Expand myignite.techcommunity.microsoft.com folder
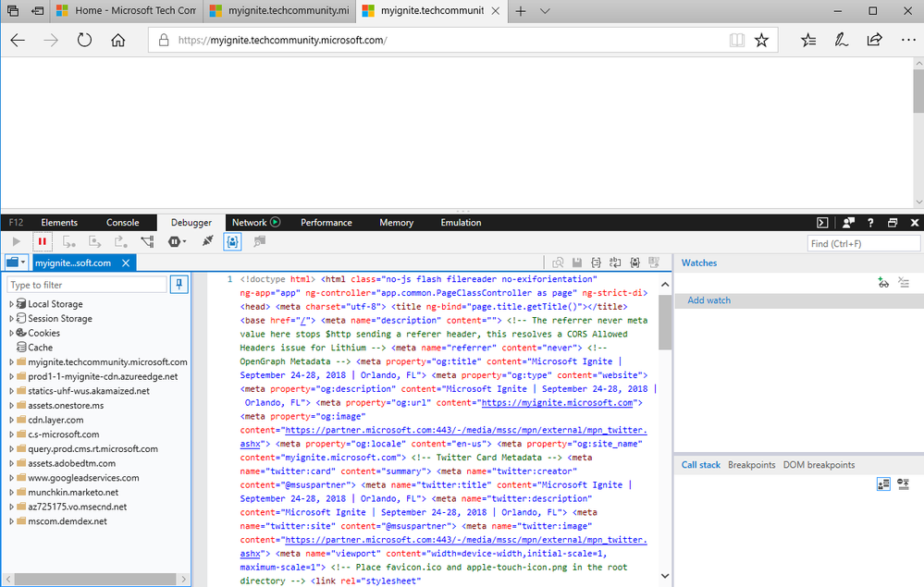Image resolution: width=924 pixels, height=587 pixels. coord(11,362)
